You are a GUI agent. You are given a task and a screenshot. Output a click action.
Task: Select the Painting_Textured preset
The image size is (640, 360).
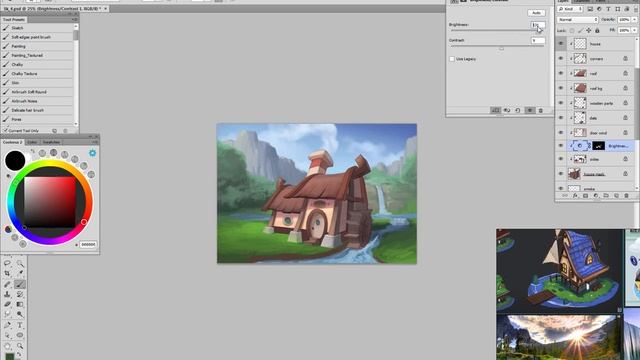(37, 55)
